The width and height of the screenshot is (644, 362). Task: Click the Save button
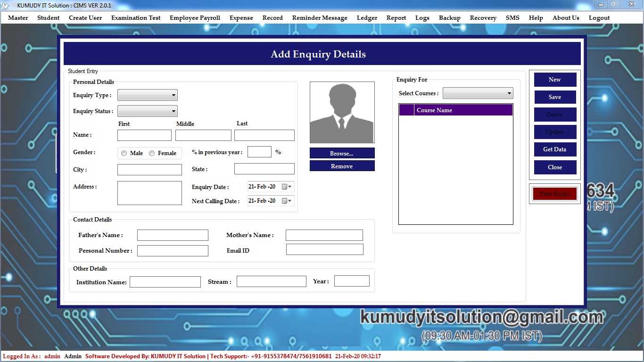tap(555, 97)
